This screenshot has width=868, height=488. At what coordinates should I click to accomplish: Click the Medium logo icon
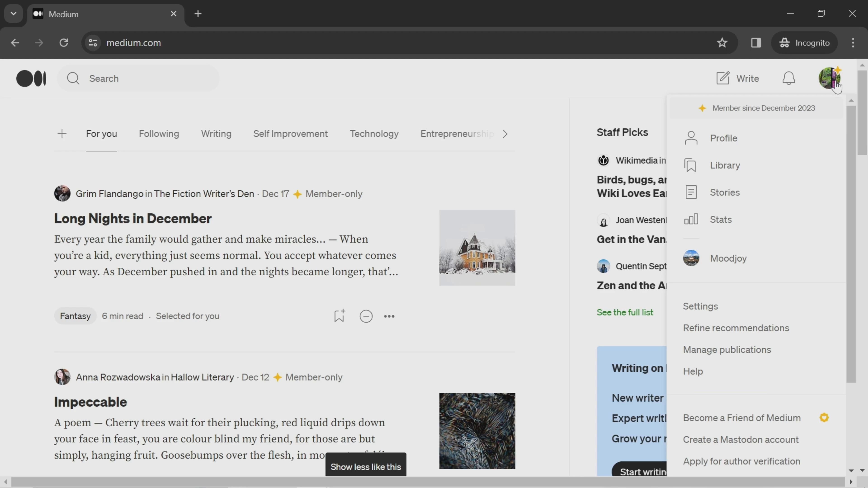[31, 78]
